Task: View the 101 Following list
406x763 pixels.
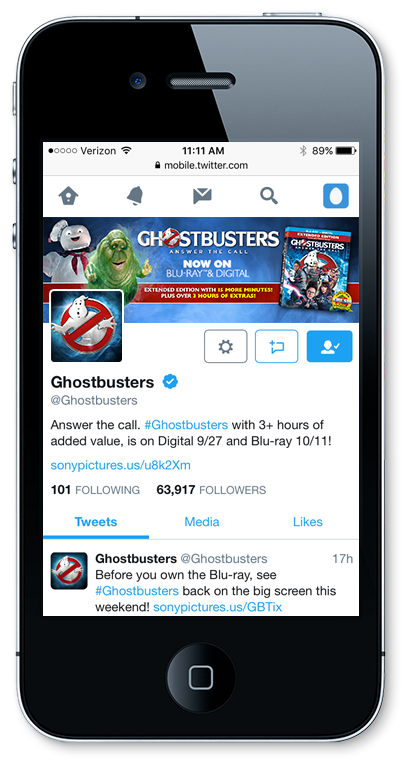Action: (95, 490)
